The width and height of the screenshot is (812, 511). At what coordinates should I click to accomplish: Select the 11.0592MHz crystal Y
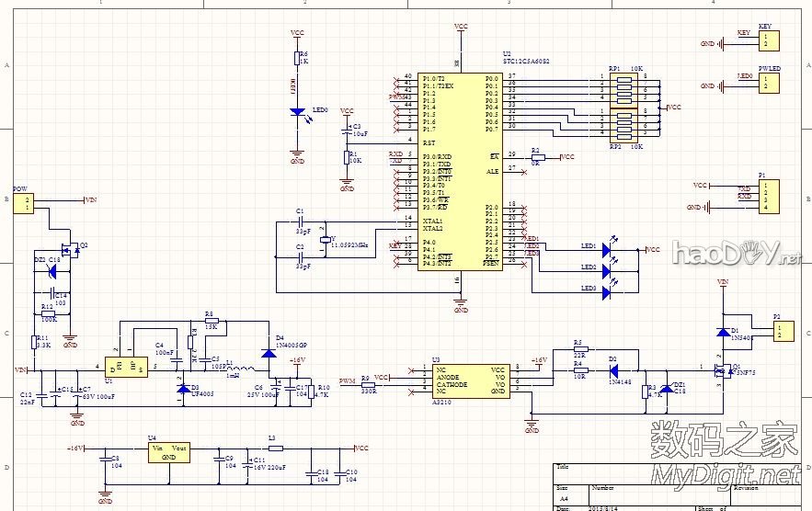click(x=324, y=241)
